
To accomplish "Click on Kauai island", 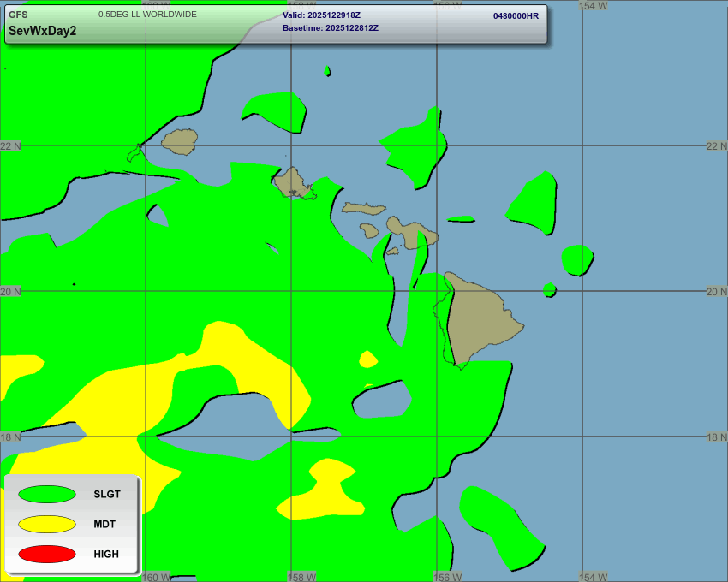I will 180,141.
